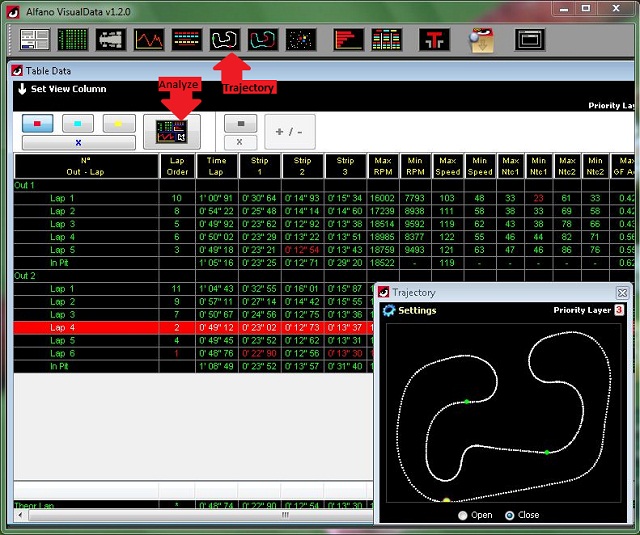Click the Max Ntc1 column header

[511, 166]
